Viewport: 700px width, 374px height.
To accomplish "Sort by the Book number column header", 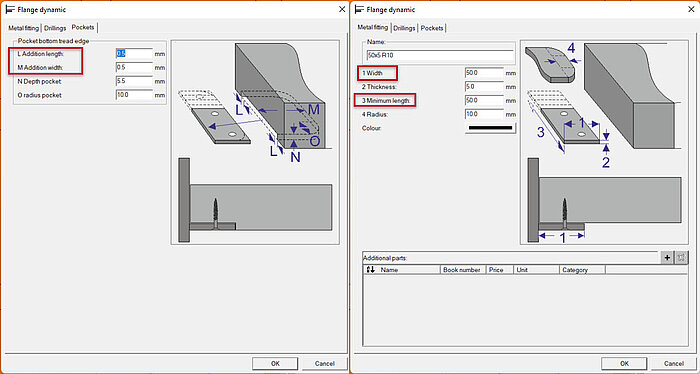I will 462,270.
